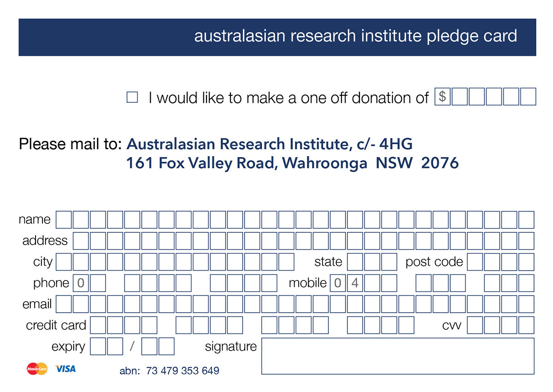The height and width of the screenshot is (392, 553).
Task: Click the VISA logo icon
Action: 65,369
